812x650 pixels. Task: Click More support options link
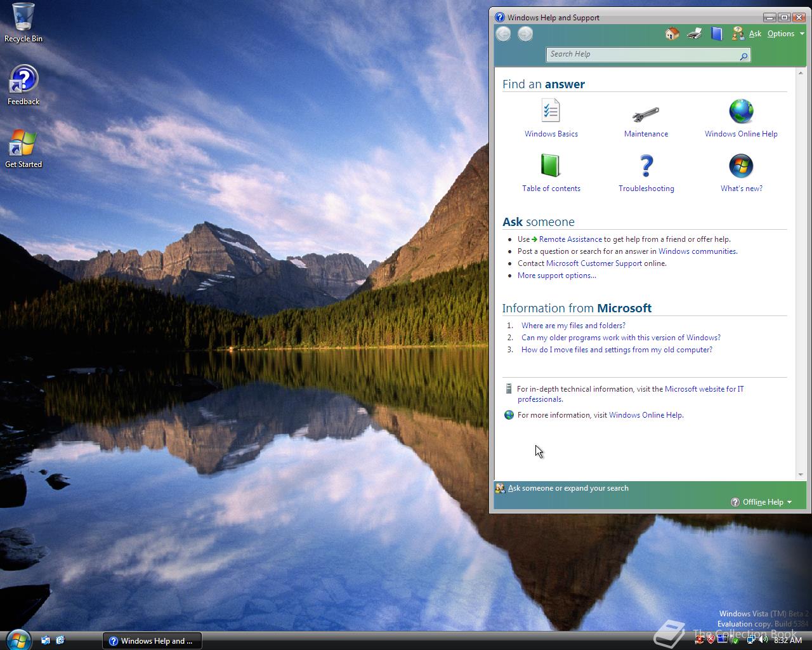pos(557,275)
